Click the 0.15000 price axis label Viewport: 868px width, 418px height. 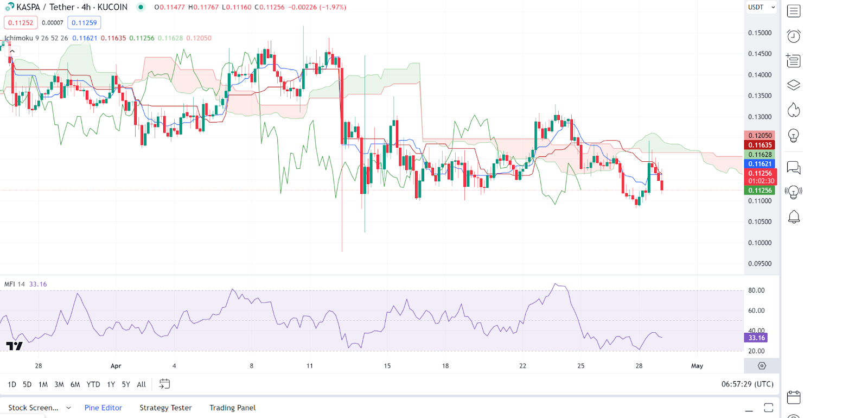point(759,33)
